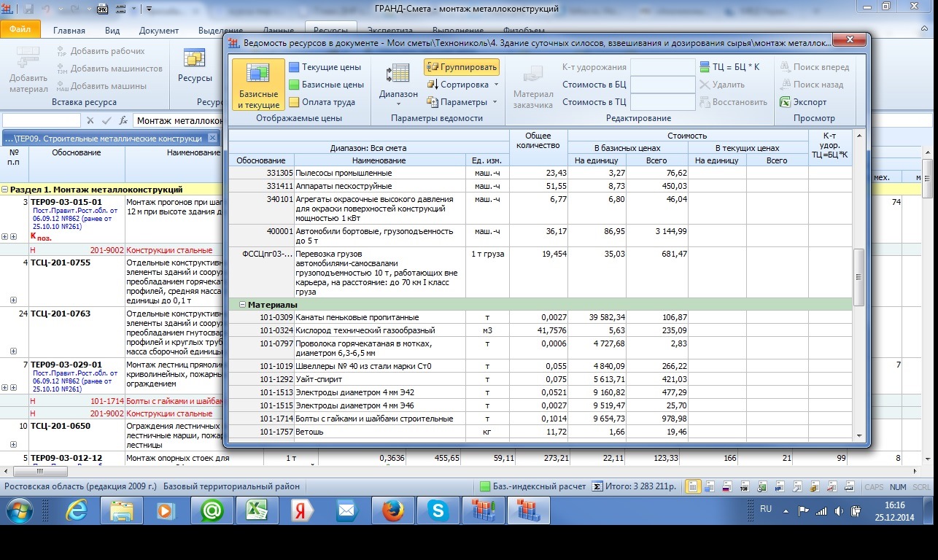Open the Файл menu

tap(20, 30)
